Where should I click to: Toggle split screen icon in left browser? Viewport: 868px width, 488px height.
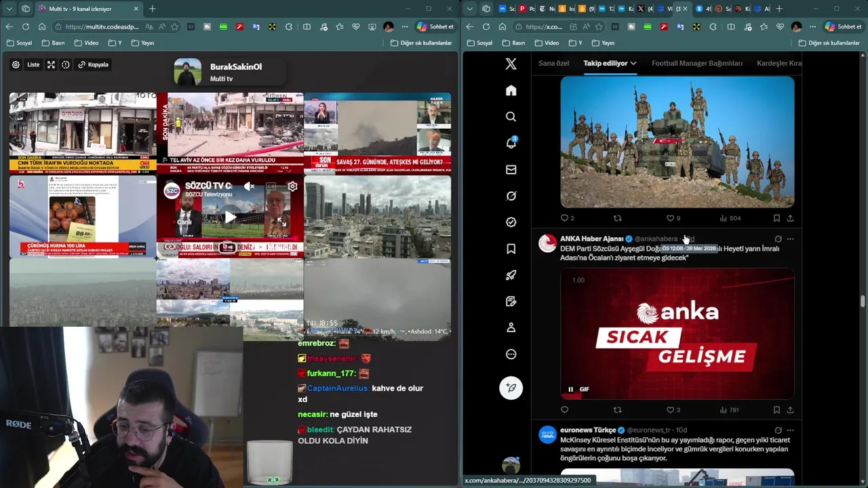click(x=307, y=26)
